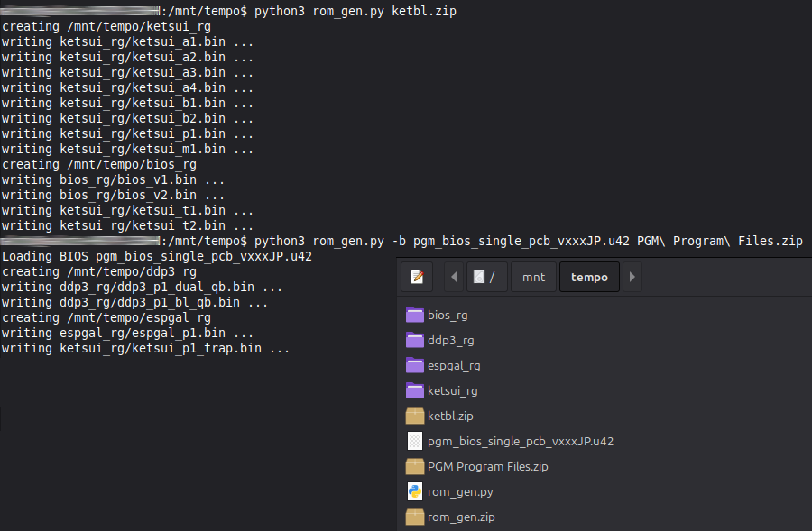812x531 pixels.
Task: Select PGM Program Files.zip archive icon
Action: point(415,466)
